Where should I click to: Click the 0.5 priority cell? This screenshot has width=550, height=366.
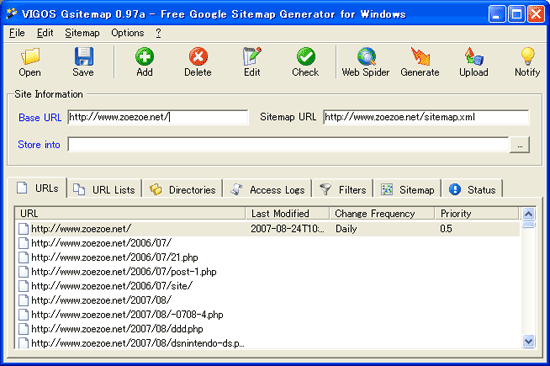pyautogui.click(x=446, y=229)
